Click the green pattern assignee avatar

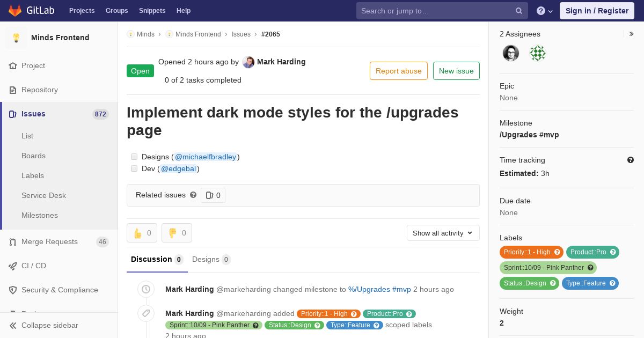point(538,53)
